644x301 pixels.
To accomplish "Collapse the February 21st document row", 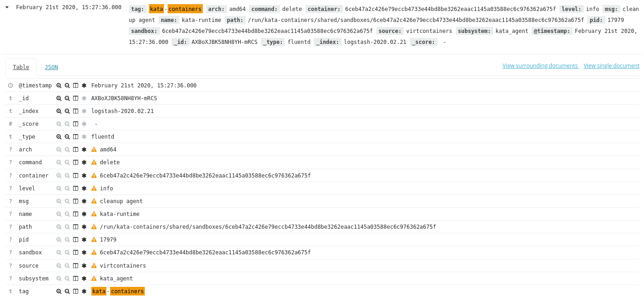I will (7, 7).
